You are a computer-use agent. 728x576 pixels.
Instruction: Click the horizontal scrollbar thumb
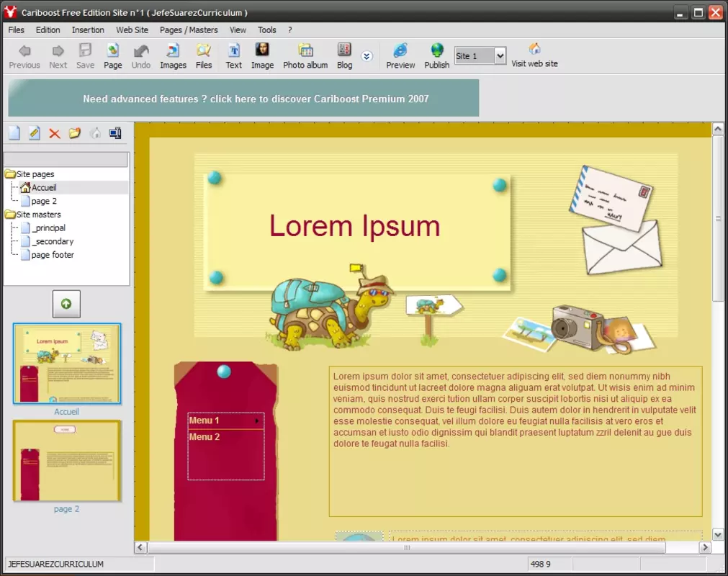tap(407, 547)
